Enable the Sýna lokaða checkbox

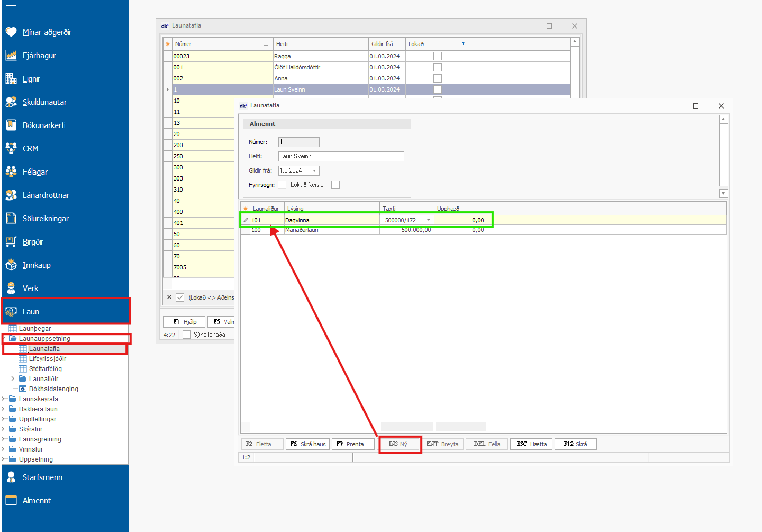pyautogui.click(x=187, y=335)
